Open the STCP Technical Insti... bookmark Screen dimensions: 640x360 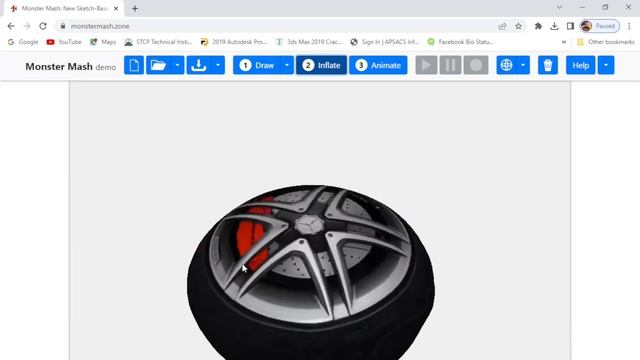coord(158,42)
